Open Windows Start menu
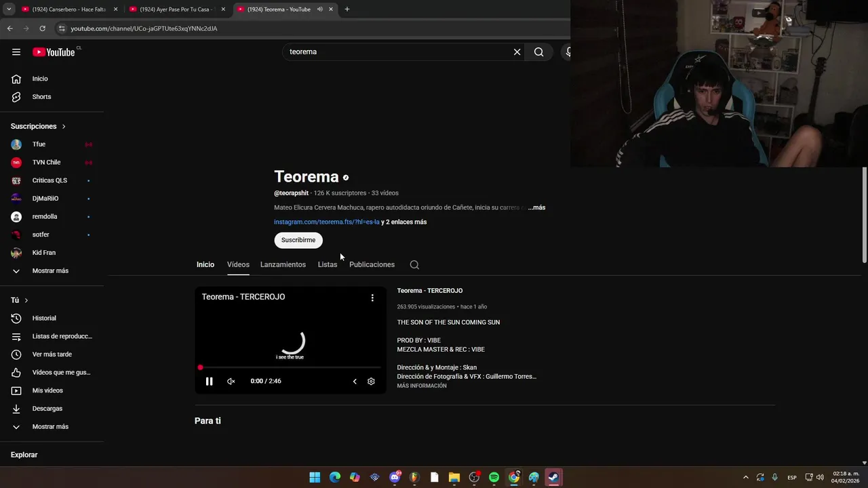868x488 pixels. [x=315, y=477]
